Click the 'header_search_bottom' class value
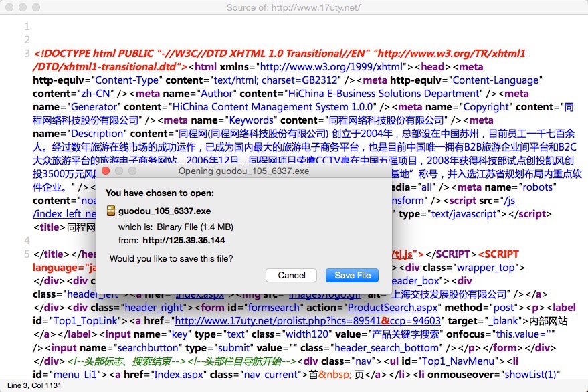This screenshot has height=392, width=588. click(386, 348)
